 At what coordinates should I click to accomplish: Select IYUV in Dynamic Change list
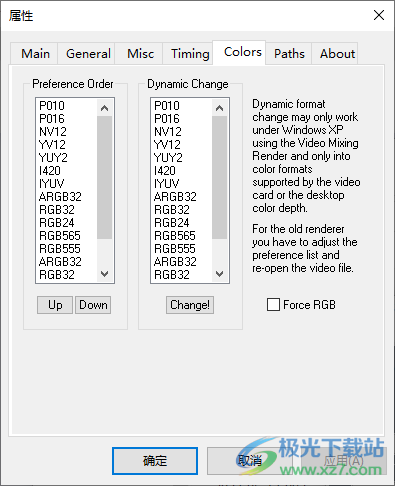pos(181,184)
